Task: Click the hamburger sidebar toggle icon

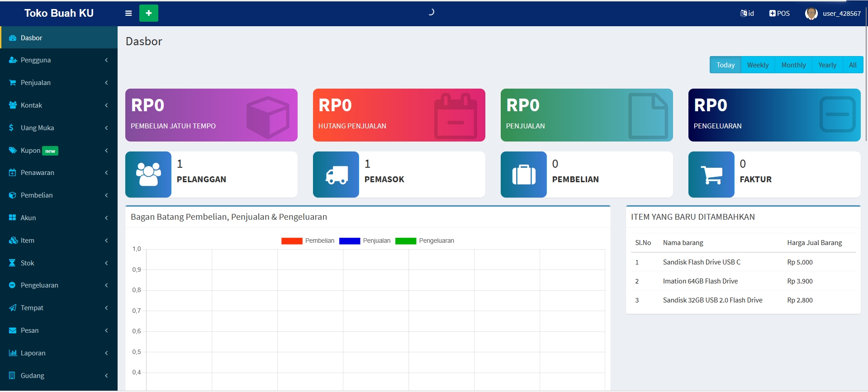Action: pos(128,14)
